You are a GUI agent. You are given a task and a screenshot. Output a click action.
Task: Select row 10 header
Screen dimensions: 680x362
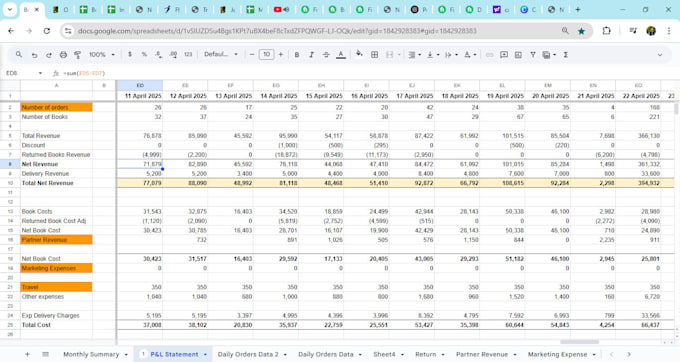(10, 183)
